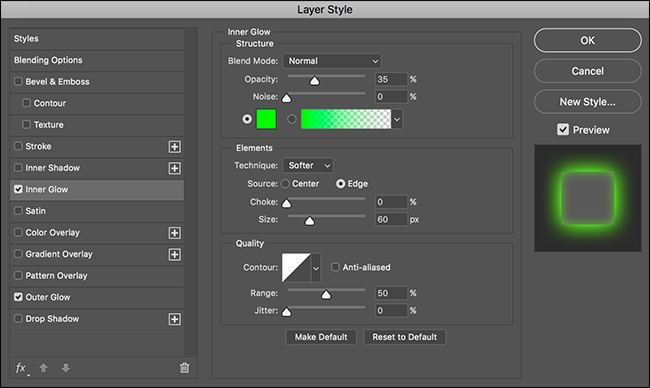Enable the Contour checkbox under Bevel
Viewport: 650px width, 388px height.
27,103
